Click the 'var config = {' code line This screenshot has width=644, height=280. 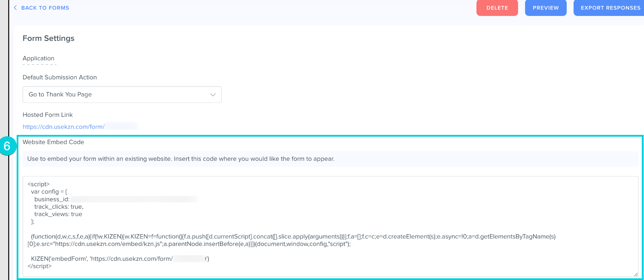49,192
